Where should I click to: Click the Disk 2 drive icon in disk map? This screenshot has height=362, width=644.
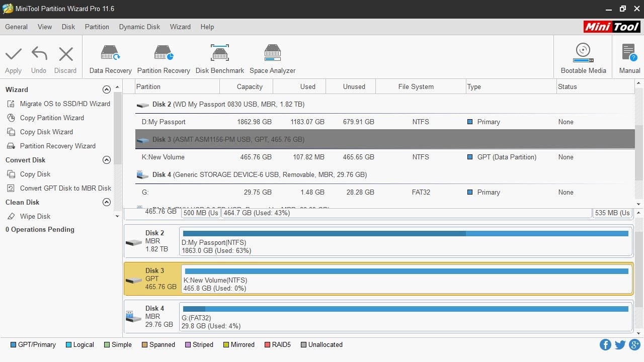(134, 242)
